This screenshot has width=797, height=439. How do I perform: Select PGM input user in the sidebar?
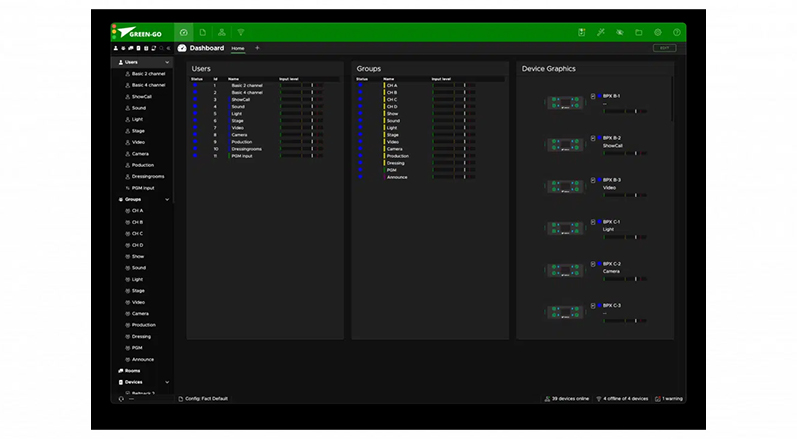tap(144, 188)
